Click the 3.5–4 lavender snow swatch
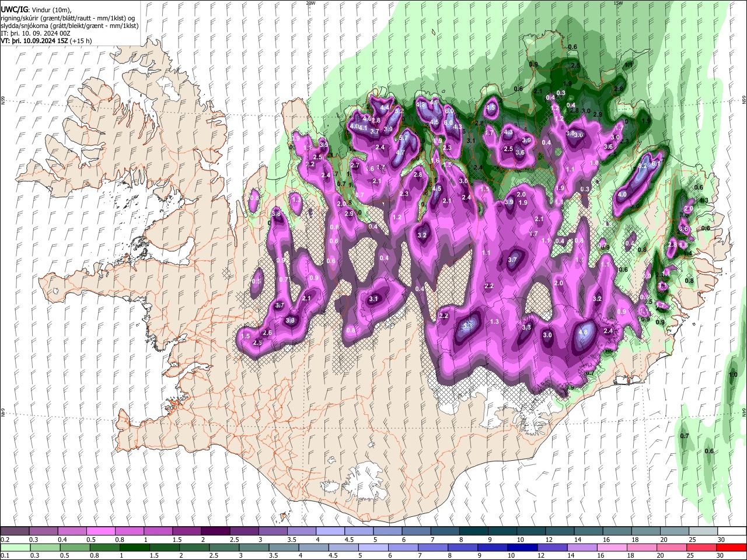747x560 pixels. (x=301, y=531)
